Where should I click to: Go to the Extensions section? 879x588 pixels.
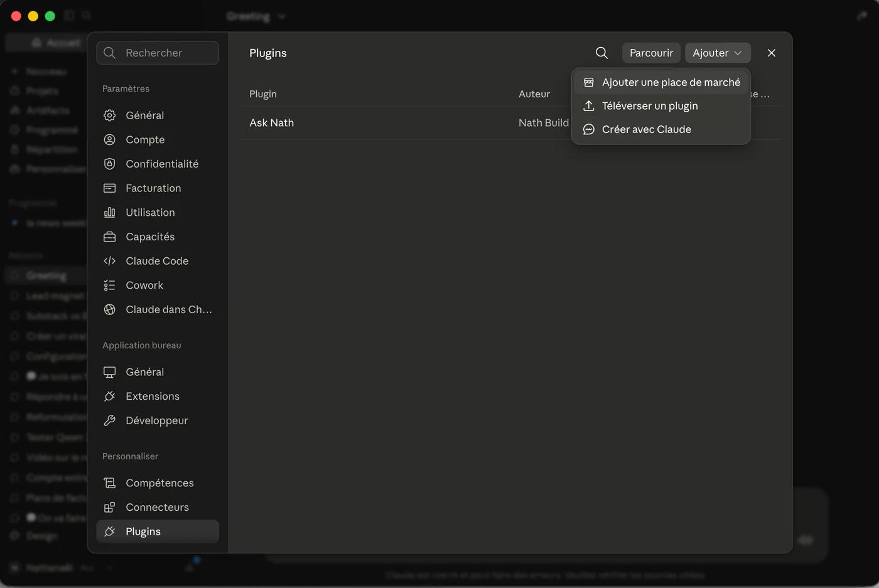click(158, 396)
